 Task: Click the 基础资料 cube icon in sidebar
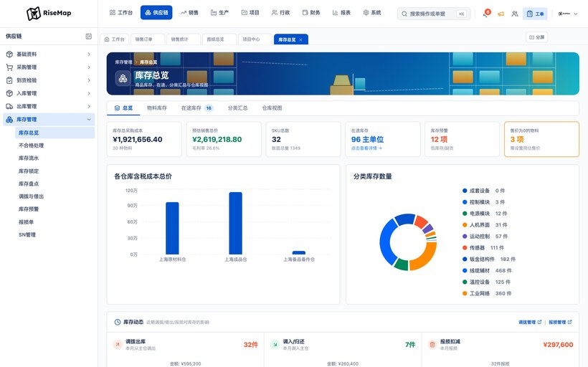(x=9, y=54)
